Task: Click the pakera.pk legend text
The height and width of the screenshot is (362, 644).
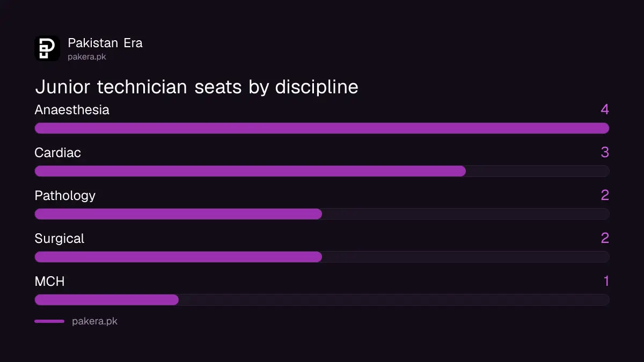Action: (94, 321)
